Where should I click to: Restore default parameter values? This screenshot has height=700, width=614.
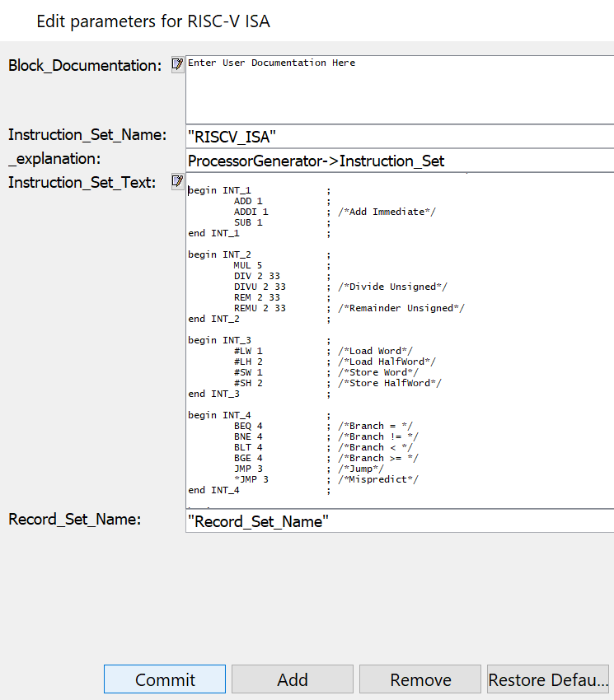coord(548,679)
